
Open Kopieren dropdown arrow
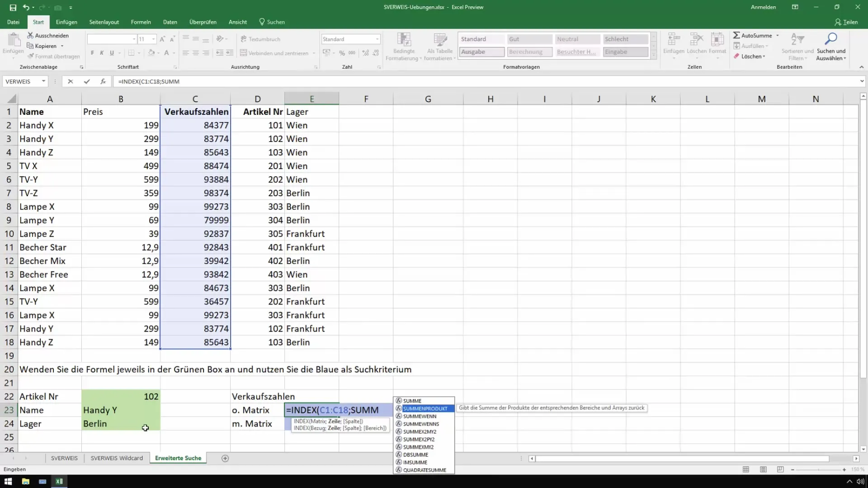pos(62,46)
